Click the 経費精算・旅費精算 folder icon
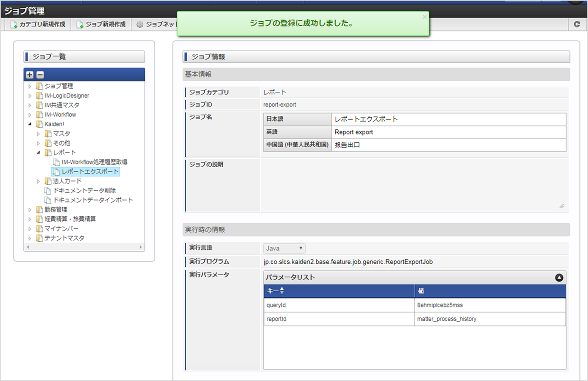 [x=39, y=219]
